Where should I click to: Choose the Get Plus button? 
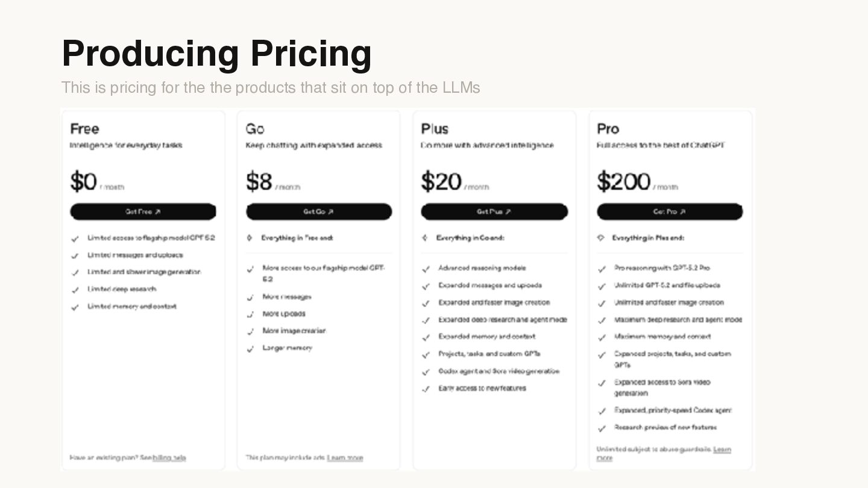coord(494,211)
